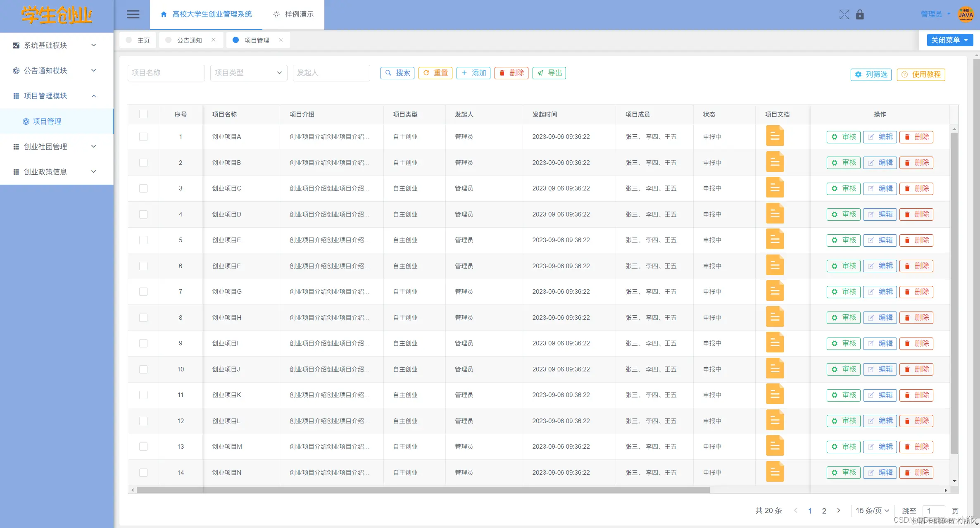Click the 项目名称 search input field
Image resolution: width=980 pixels, height=528 pixels.
coord(166,73)
